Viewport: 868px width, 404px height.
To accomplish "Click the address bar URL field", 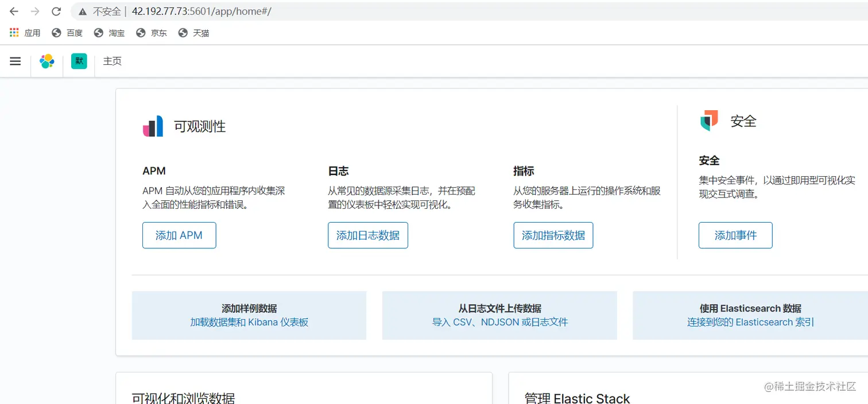I will [471, 11].
